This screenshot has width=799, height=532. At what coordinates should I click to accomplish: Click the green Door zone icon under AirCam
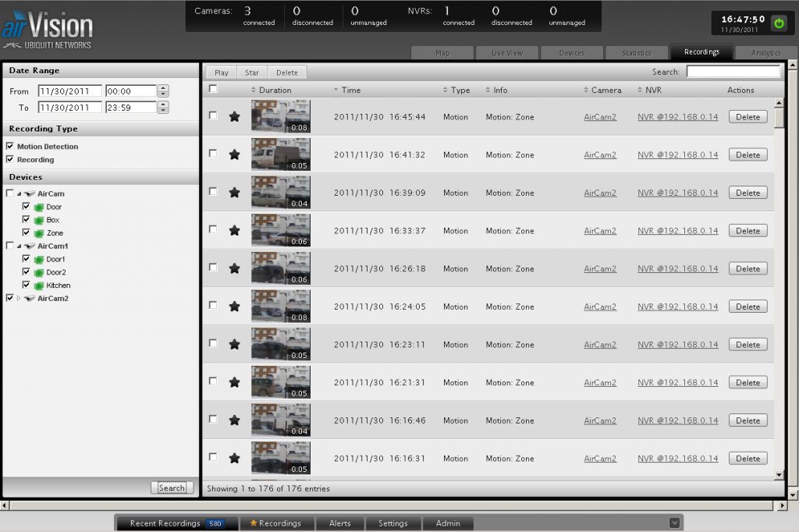(38, 207)
